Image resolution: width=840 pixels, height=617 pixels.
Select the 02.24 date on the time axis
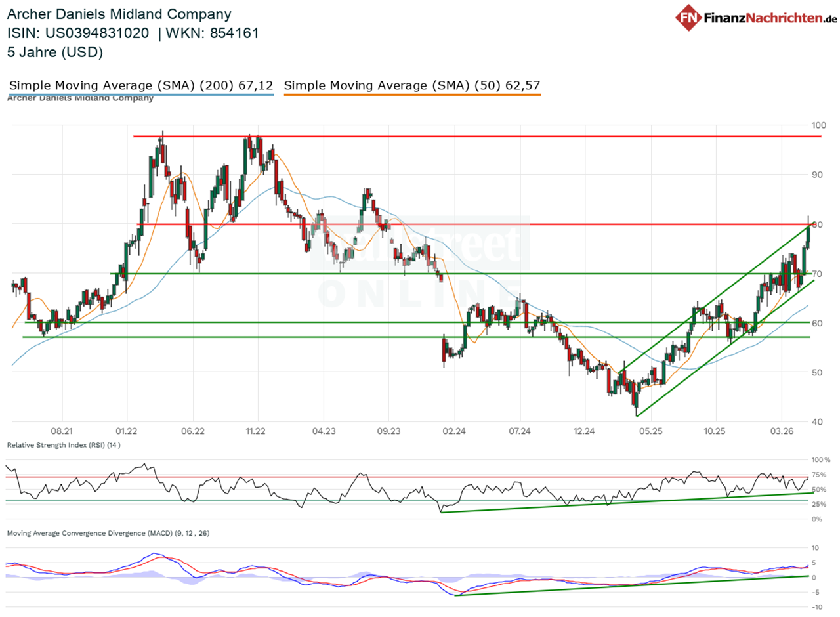coord(453,431)
